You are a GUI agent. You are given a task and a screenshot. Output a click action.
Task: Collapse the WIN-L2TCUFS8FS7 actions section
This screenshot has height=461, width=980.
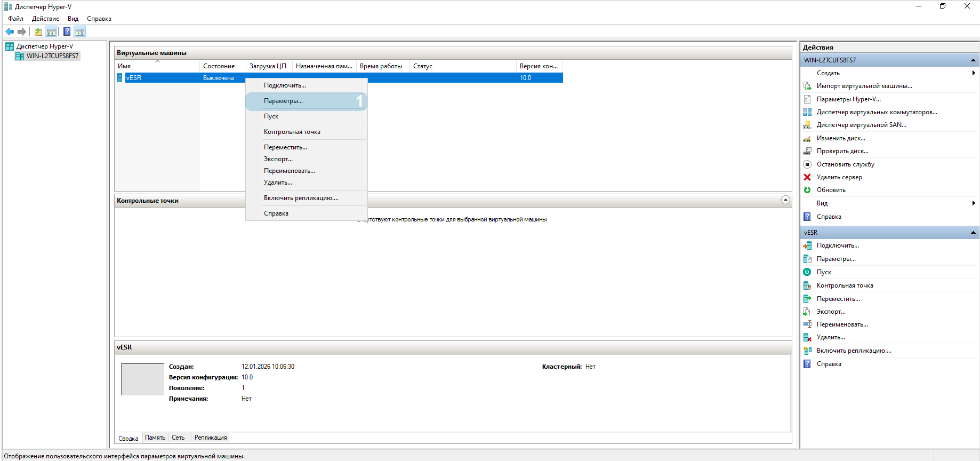click(973, 60)
